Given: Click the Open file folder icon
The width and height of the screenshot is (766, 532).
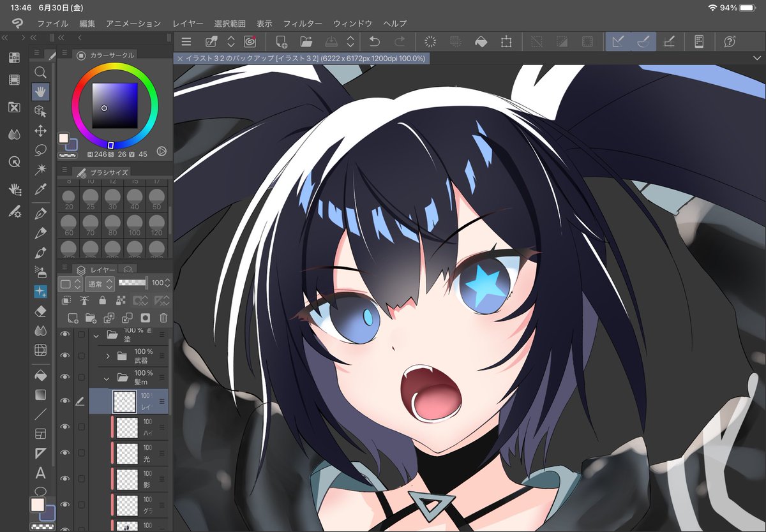Looking at the screenshot, I should 306,42.
